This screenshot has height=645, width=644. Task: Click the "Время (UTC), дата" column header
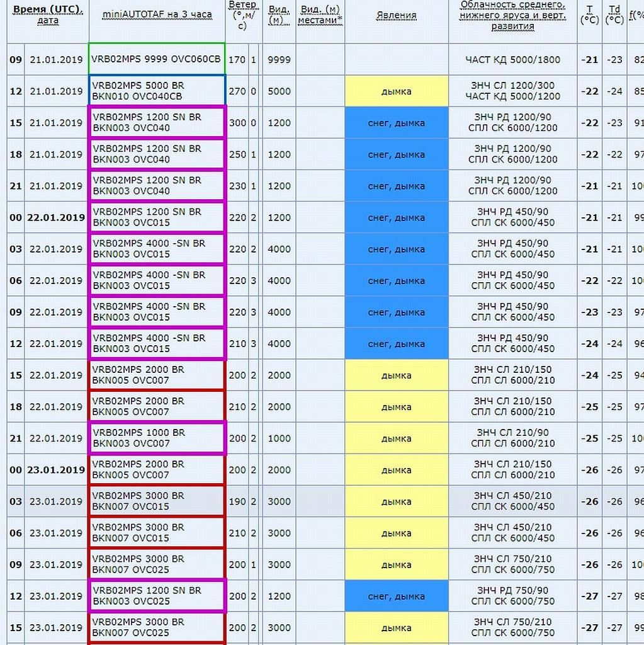pos(48,15)
